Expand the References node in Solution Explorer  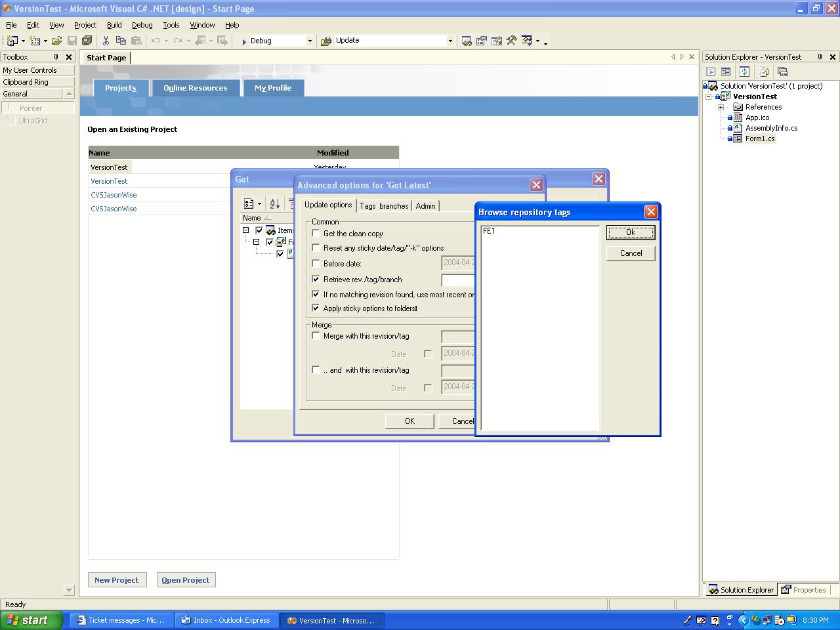(x=721, y=107)
